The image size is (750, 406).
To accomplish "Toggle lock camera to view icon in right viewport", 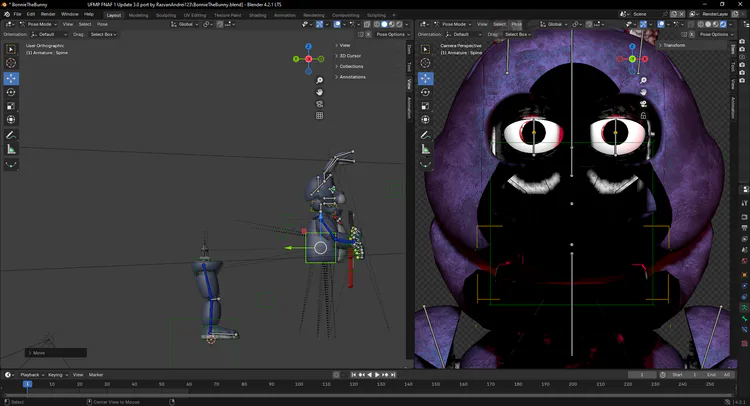I will [x=643, y=116].
